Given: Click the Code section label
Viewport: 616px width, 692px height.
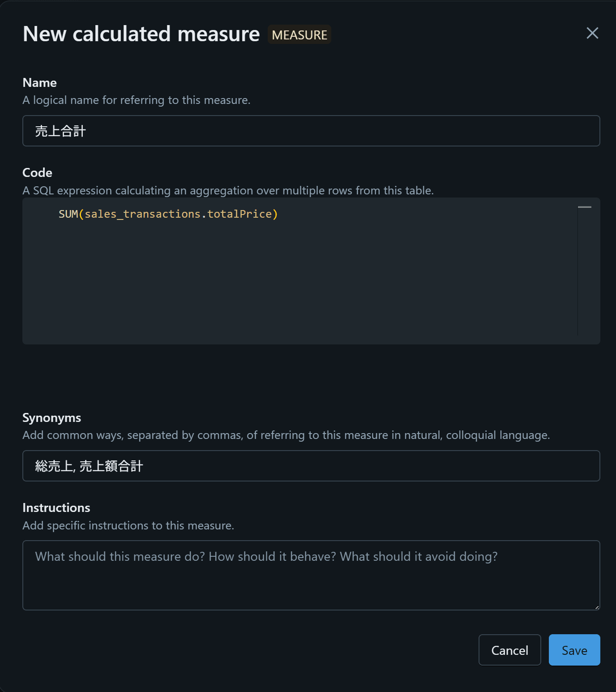Looking at the screenshot, I should [37, 173].
